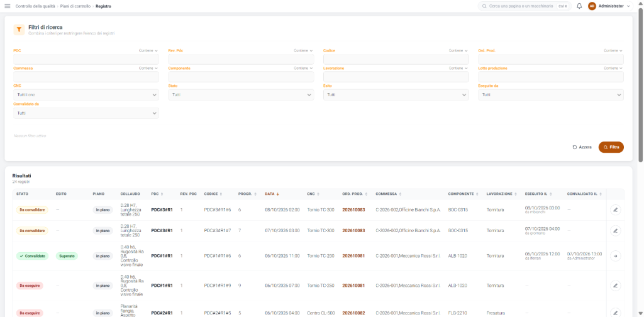
Task: Change the Commessa 'Contiene' operator
Action: pos(148,68)
